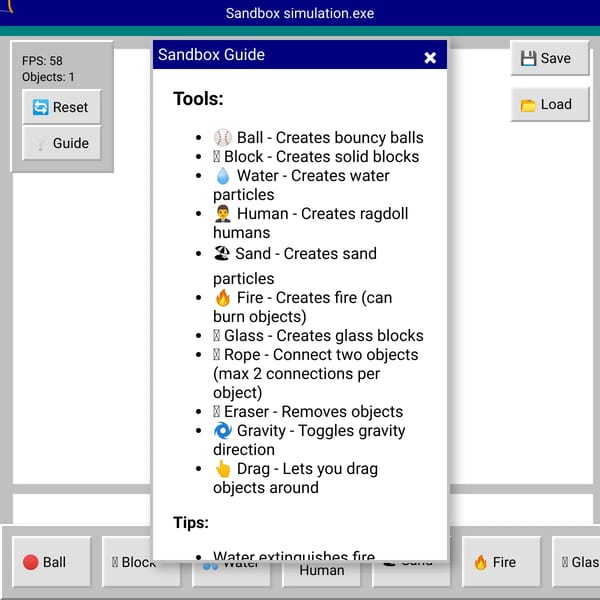Click the baseball icon in guide list

pyautogui.click(x=222, y=138)
